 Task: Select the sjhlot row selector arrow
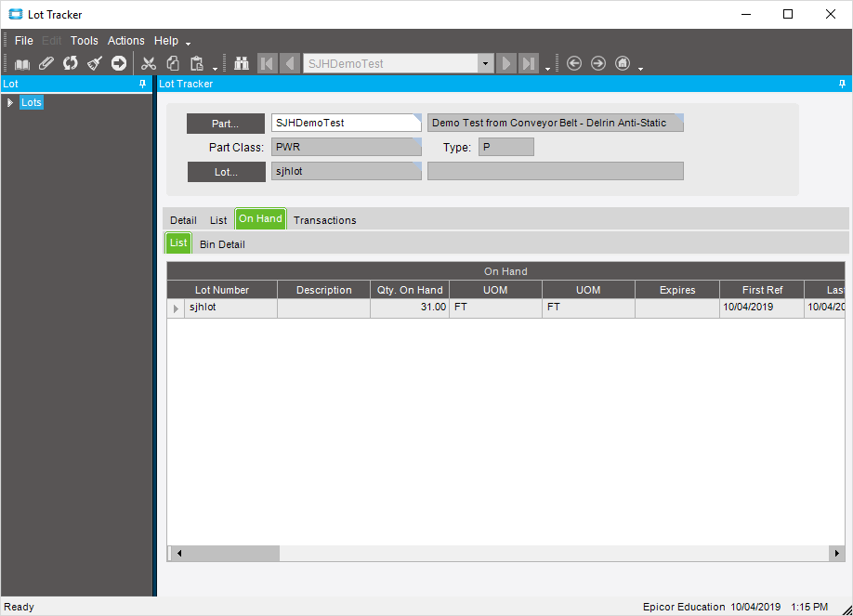click(176, 308)
